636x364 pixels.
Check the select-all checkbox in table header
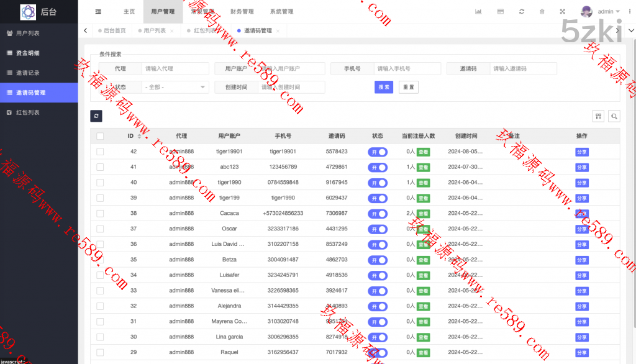point(100,136)
